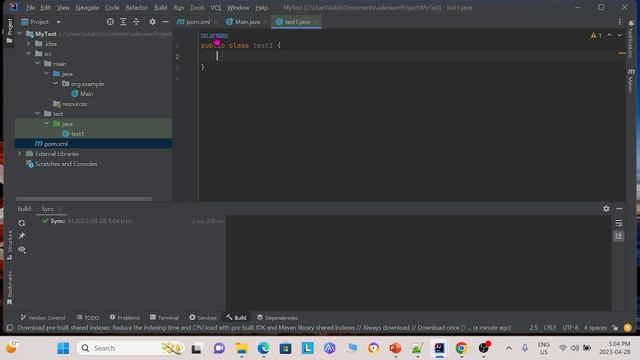Open Google Chrome from the taskbar
This screenshot has height=360, width=640.
coord(461,348)
